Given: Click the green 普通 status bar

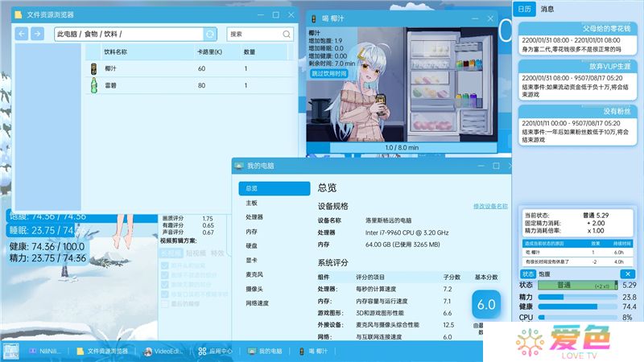Looking at the screenshot, I should (x=578, y=285).
